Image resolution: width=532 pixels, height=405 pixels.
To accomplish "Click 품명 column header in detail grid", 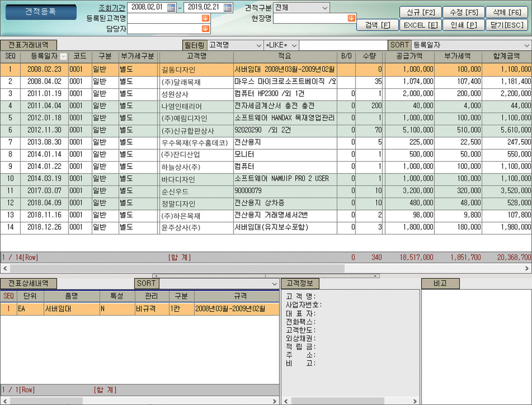I will tap(72, 296).
